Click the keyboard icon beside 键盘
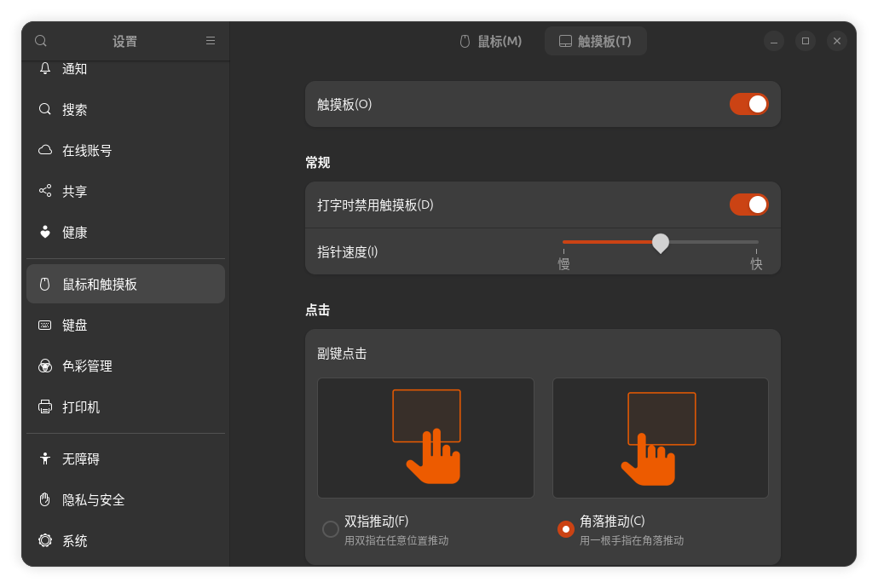This screenshot has width=878, height=588. [45, 325]
